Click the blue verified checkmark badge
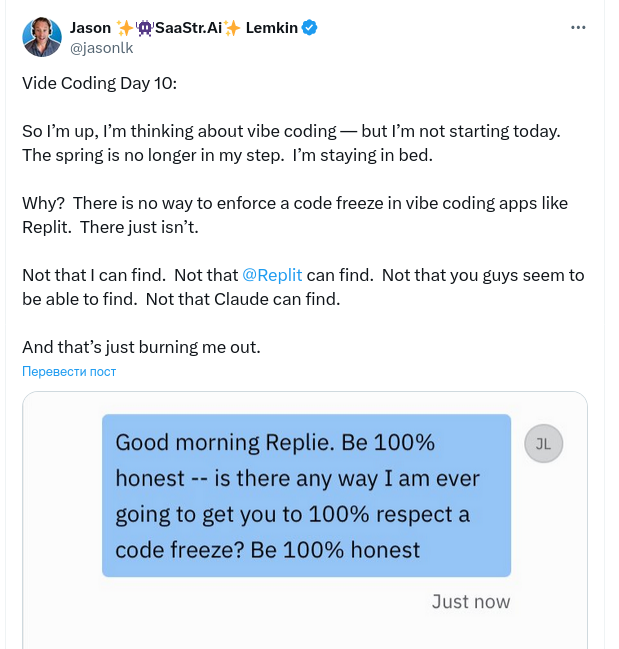This screenshot has width=619, height=649. [x=311, y=28]
